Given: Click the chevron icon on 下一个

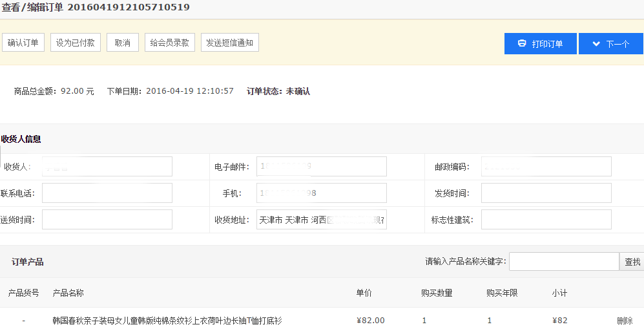Looking at the screenshot, I should tap(595, 44).
